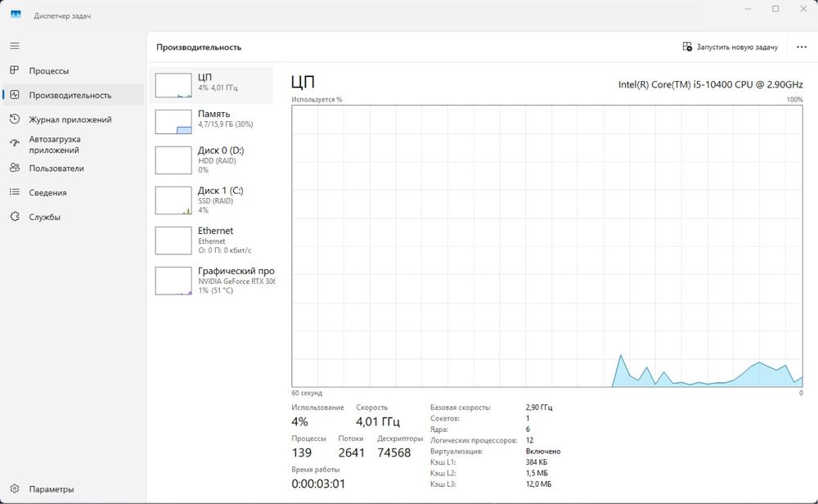Select Производительность in the sidebar
Image resolution: width=818 pixels, height=504 pixels.
[73, 95]
